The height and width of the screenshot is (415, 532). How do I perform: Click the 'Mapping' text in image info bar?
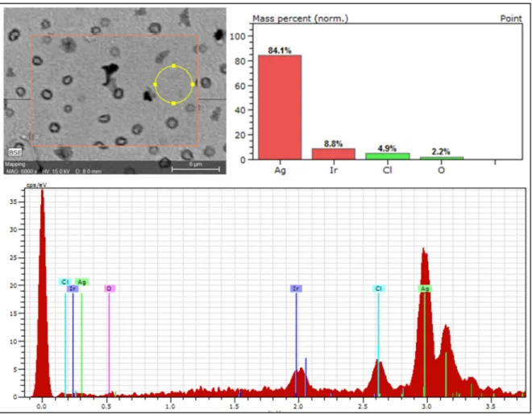click(x=15, y=164)
